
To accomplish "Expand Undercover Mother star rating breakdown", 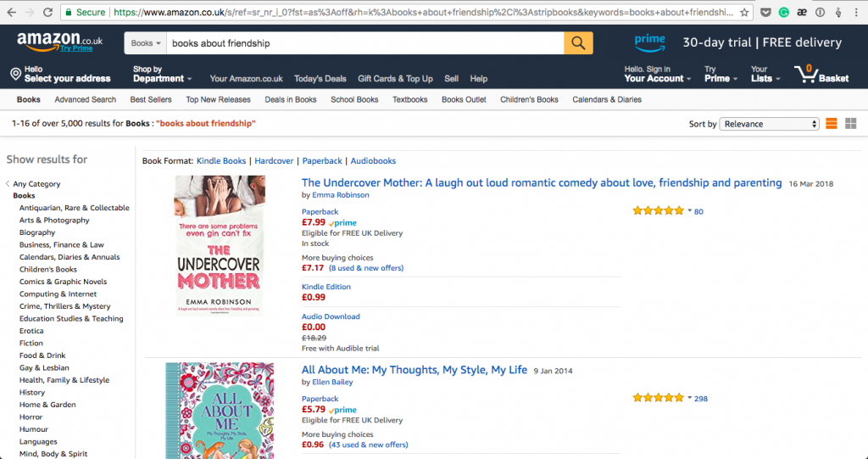I will (689, 211).
